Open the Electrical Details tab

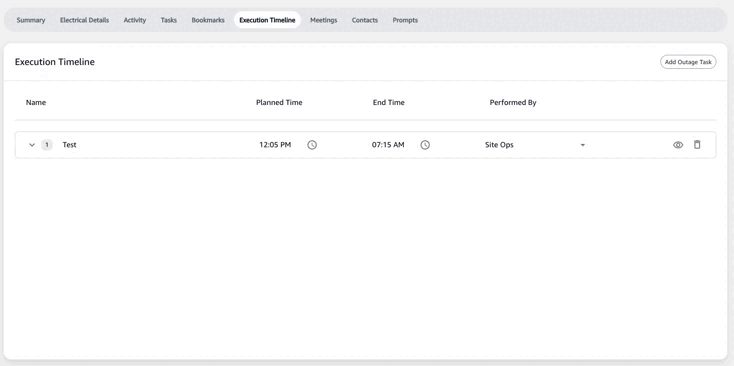84,20
